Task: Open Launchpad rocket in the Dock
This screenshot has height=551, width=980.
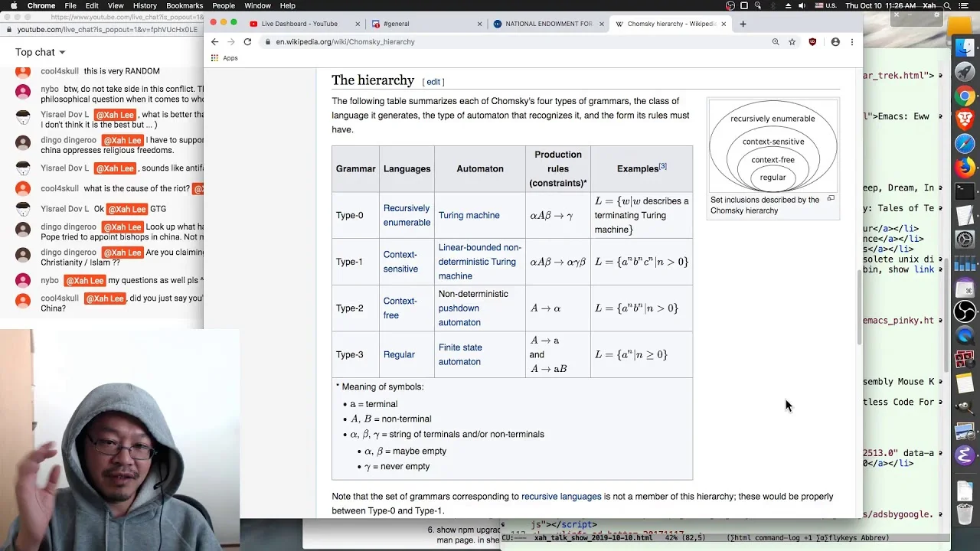Action: pyautogui.click(x=965, y=73)
